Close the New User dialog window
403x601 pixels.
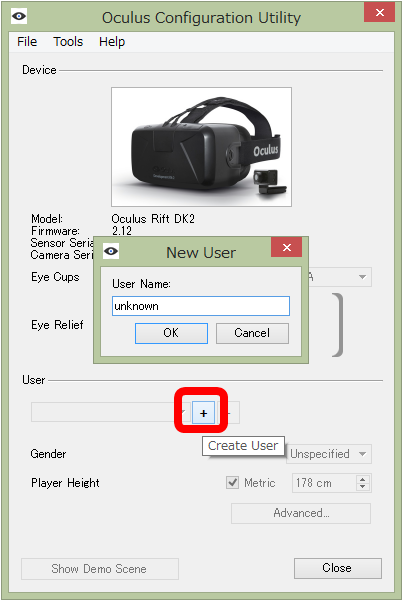(x=286, y=247)
